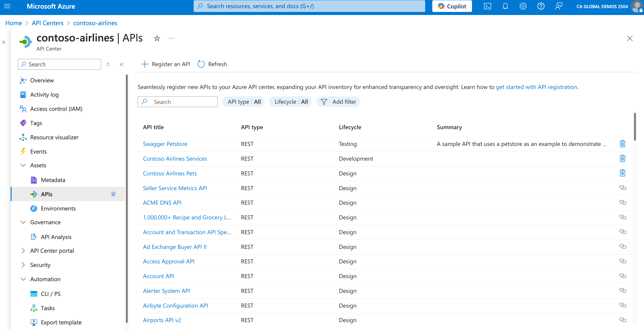Collapse the Automation group

click(x=23, y=279)
